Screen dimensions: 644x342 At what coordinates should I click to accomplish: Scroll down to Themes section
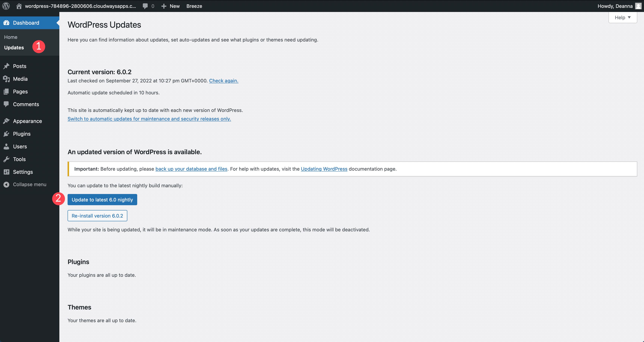pyautogui.click(x=79, y=307)
